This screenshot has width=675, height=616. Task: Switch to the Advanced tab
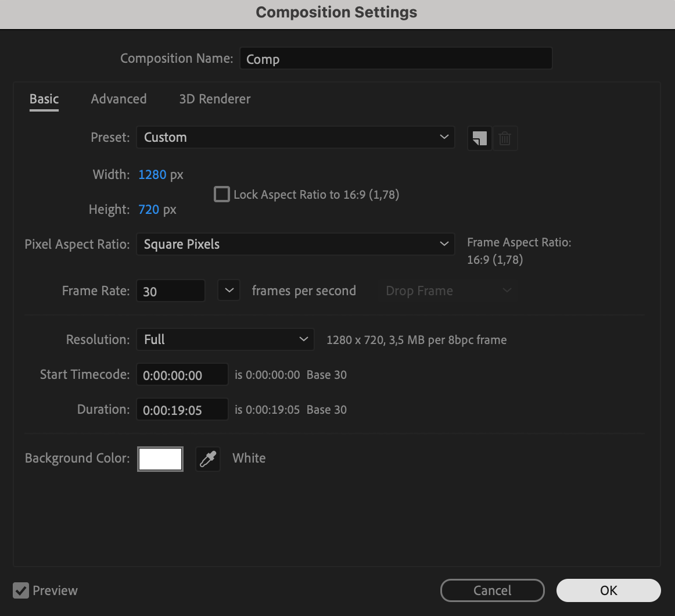pyautogui.click(x=119, y=99)
